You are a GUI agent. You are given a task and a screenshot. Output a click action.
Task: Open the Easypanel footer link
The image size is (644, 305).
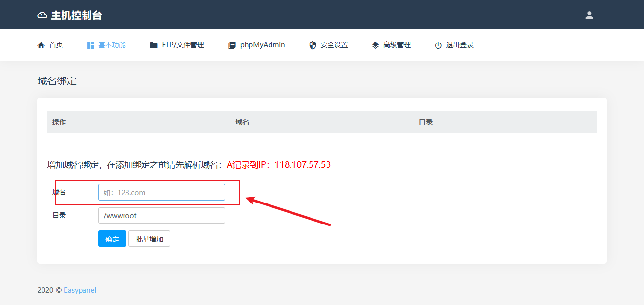(x=80, y=290)
